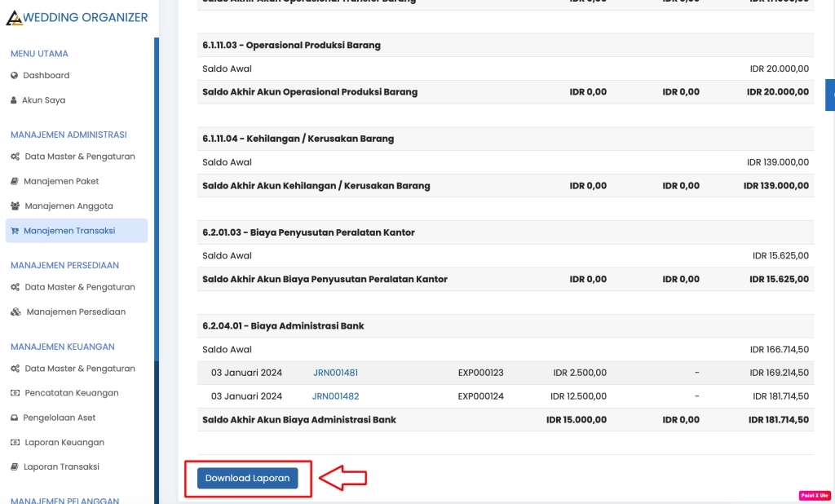
Task: Open journal link JRN001482
Action: tap(335, 396)
